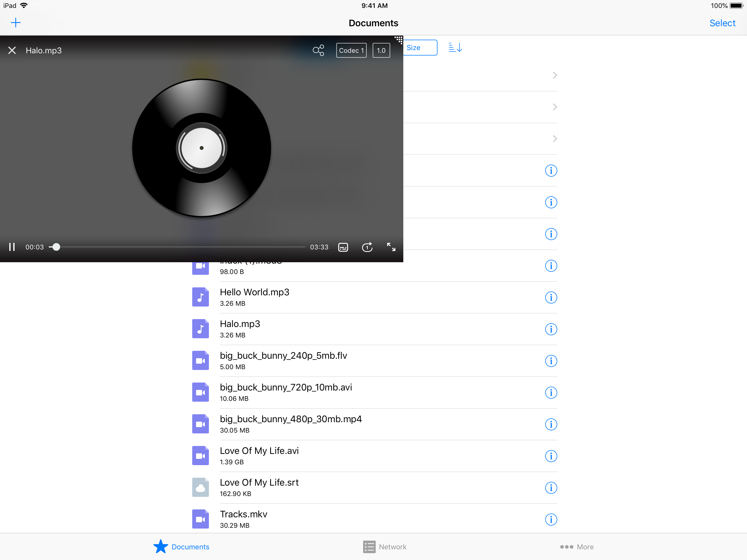The height and width of the screenshot is (560, 747).
Task: Open info for Love Of My Life.srt
Action: click(x=551, y=488)
